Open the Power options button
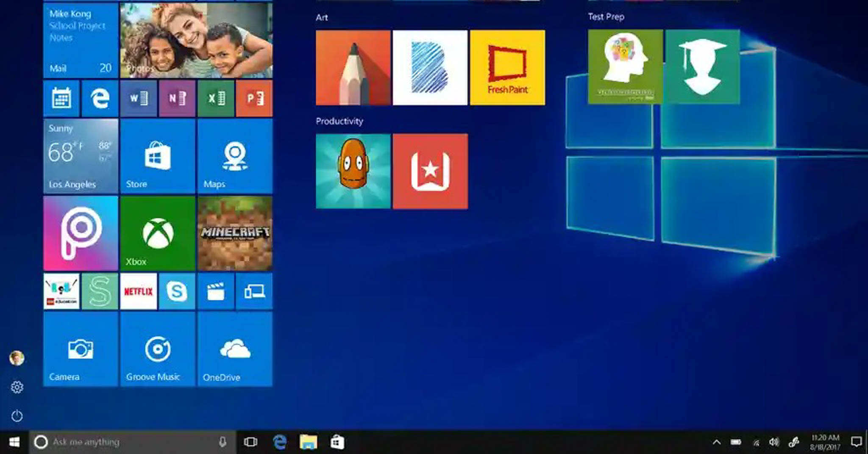The height and width of the screenshot is (454, 868). point(17,416)
